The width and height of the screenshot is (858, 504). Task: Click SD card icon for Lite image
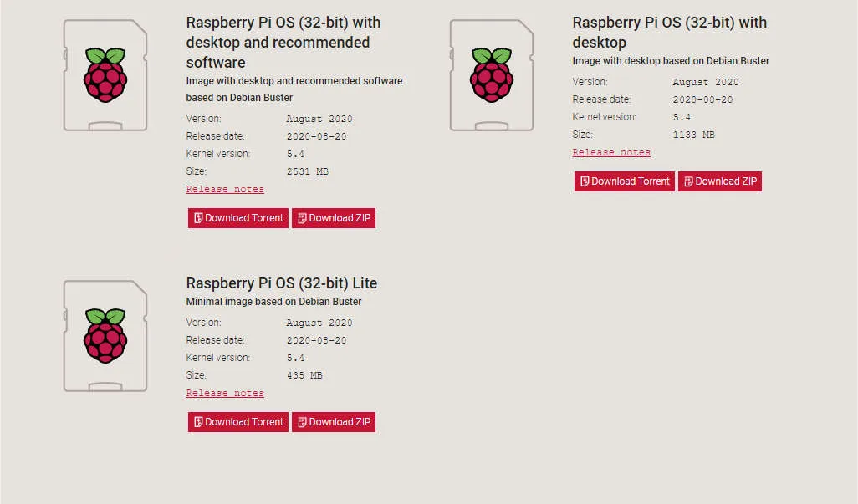click(105, 336)
